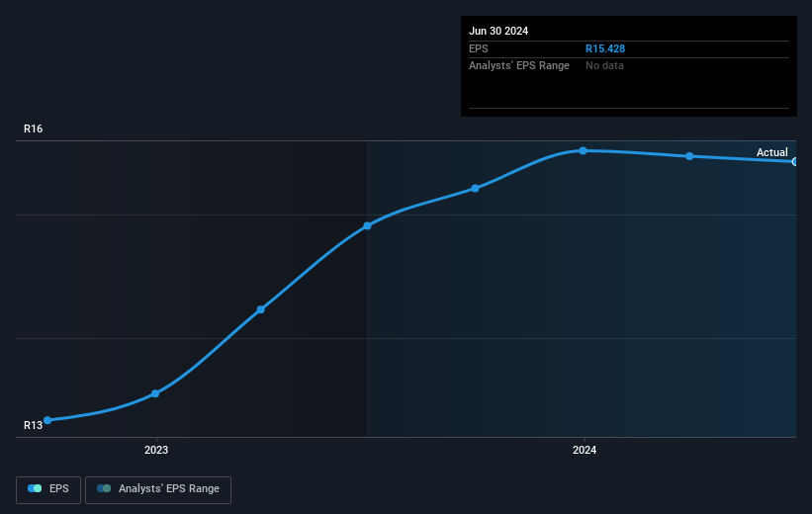Click the R15.428 EPS value in tooltip
Screen dimensions: 812x514
(605, 48)
